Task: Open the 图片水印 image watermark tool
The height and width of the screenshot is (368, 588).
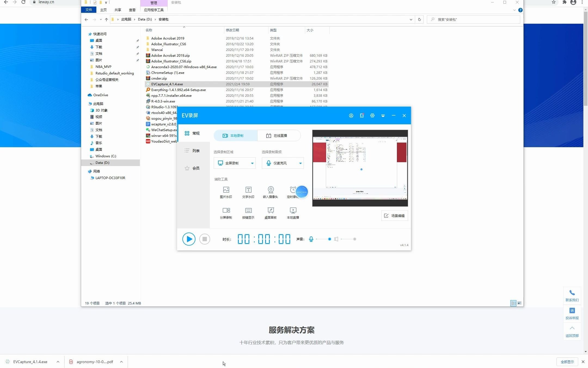Action: 226,192
